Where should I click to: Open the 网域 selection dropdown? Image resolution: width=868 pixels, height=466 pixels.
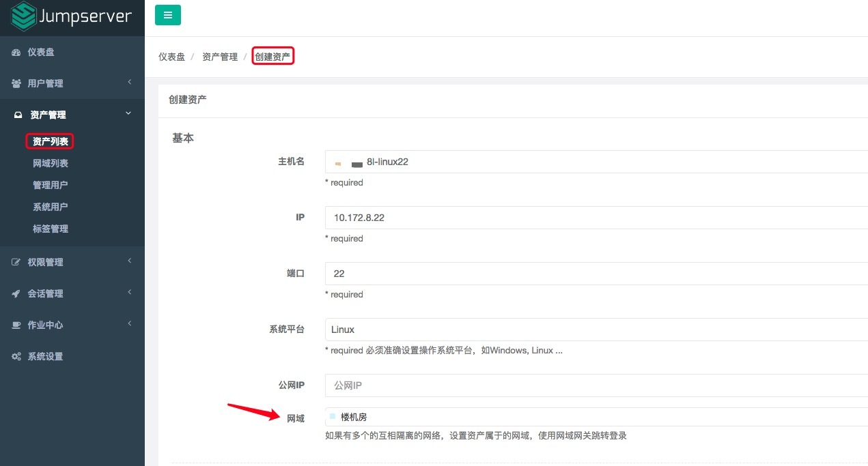(596, 418)
